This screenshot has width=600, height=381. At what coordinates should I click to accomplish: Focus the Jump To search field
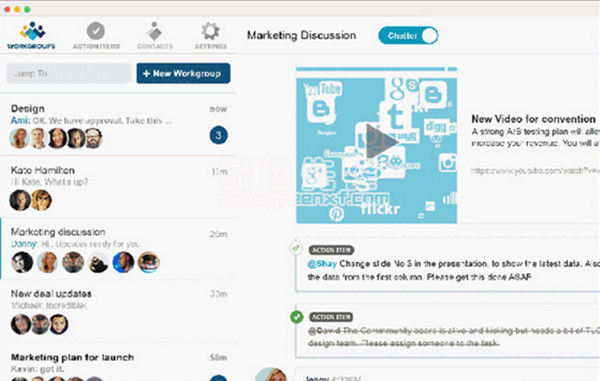point(69,73)
